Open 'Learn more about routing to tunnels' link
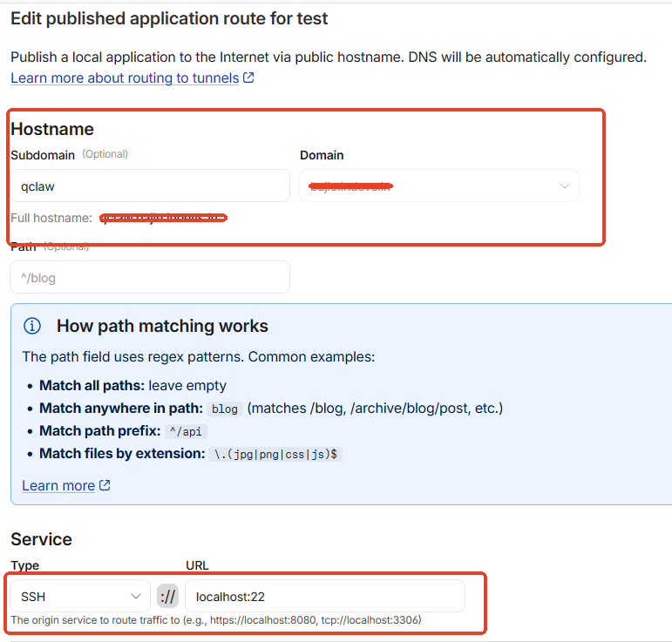Image resolution: width=672 pixels, height=642 pixels. (x=125, y=78)
